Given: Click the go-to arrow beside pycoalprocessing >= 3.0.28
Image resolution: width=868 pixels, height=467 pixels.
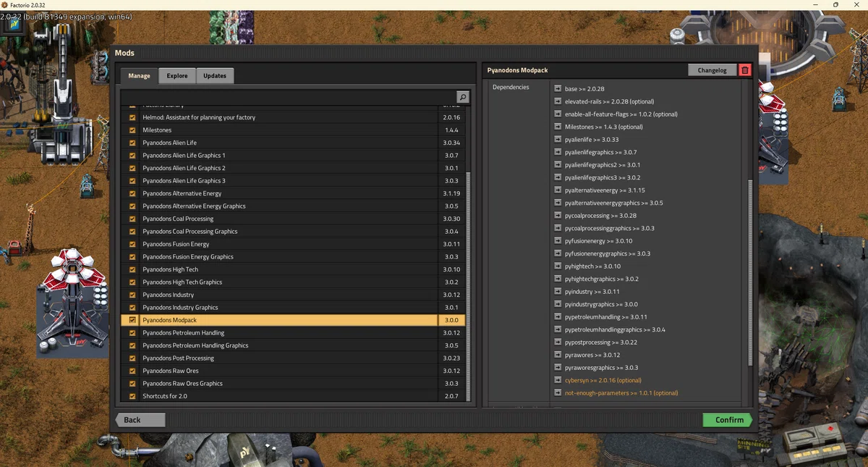Looking at the screenshot, I should tap(558, 215).
